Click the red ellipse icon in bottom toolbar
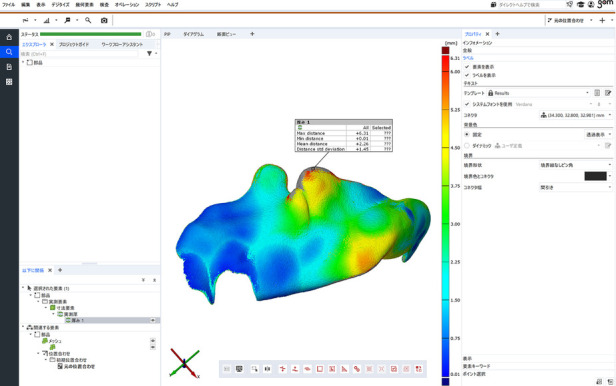 point(307,369)
